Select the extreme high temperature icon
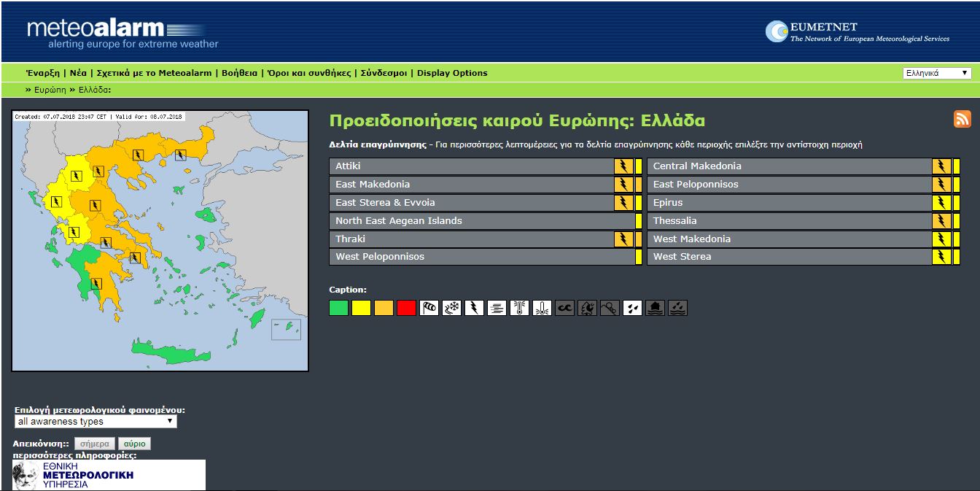The height and width of the screenshot is (491, 980). (x=518, y=307)
